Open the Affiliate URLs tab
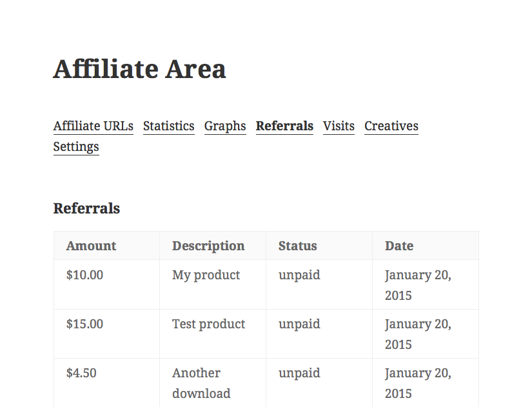Image resolution: width=532 pixels, height=407 pixels. pos(94,126)
